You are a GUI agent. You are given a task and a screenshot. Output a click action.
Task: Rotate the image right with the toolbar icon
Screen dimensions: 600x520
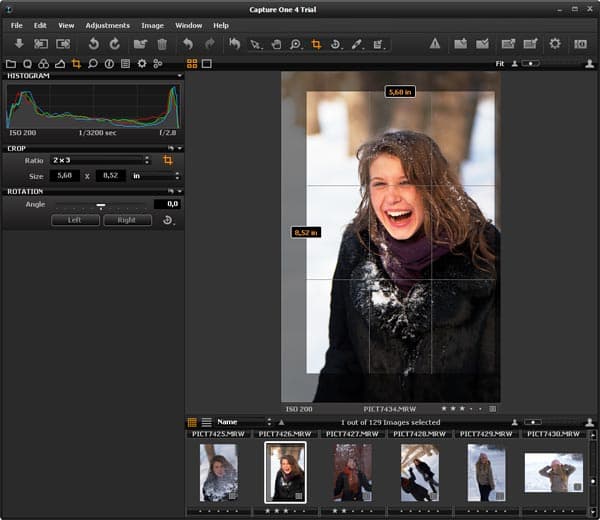114,44
